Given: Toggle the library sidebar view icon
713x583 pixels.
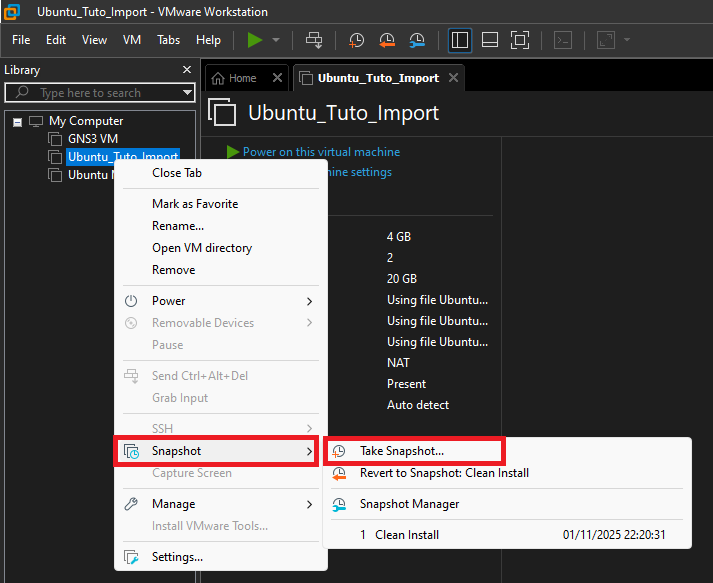Looking at the screenshot, I should (x=460, y=40).
